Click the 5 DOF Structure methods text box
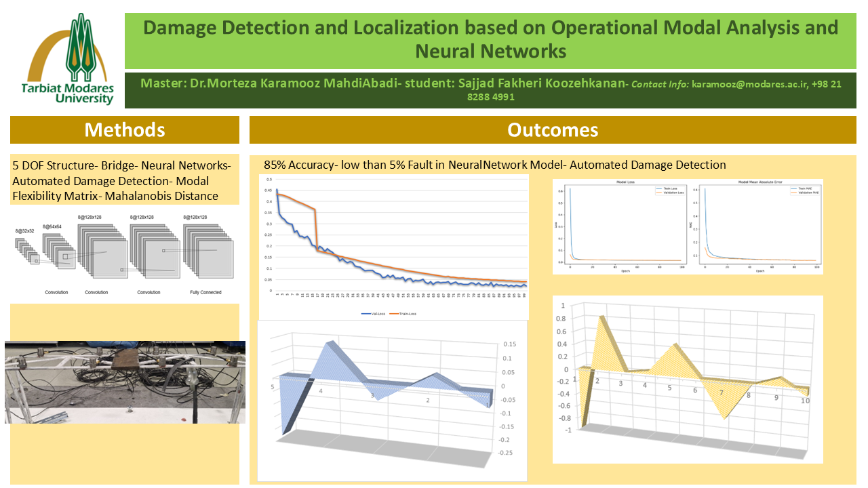The image size is (868, 488). point(124,180)
